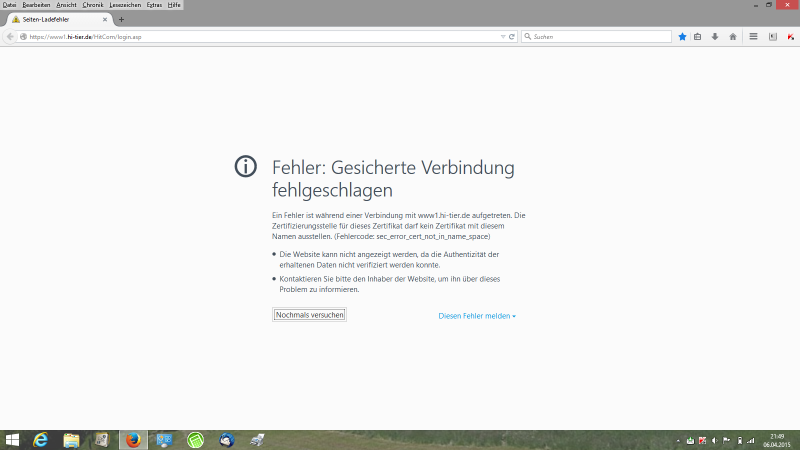The height and width of the screenshot is (450, 800).
Task: Launch Internet Explorer from taskbar
Action: pyautogui.click(x=41, y=440)
